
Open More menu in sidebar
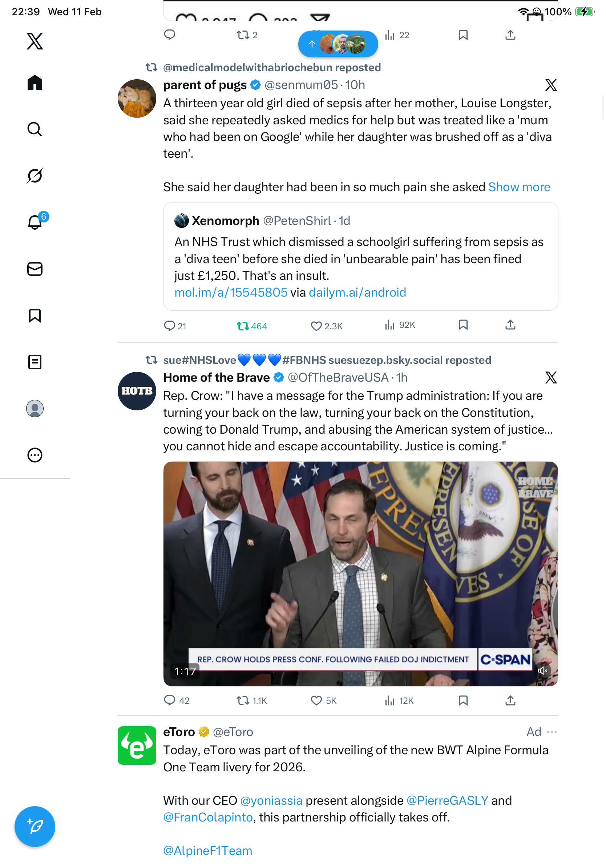[x=35, y=455]
